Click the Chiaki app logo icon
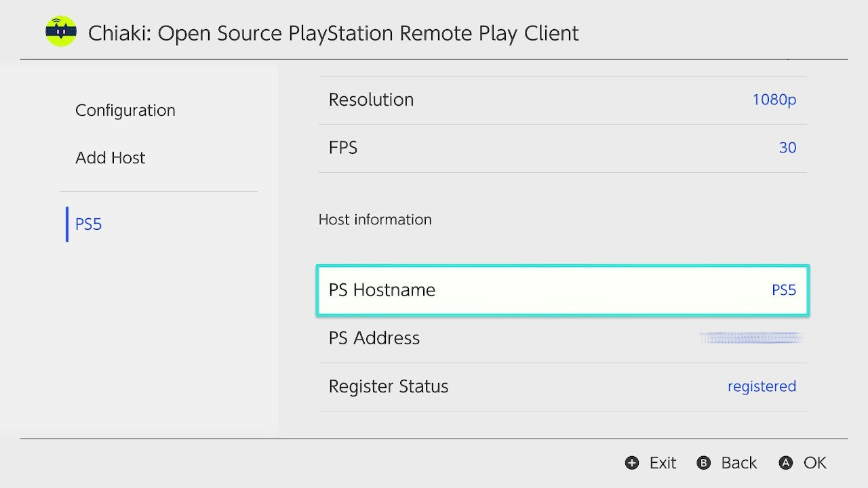The height and width of the screenshot is (488, 868). (61, 32)
